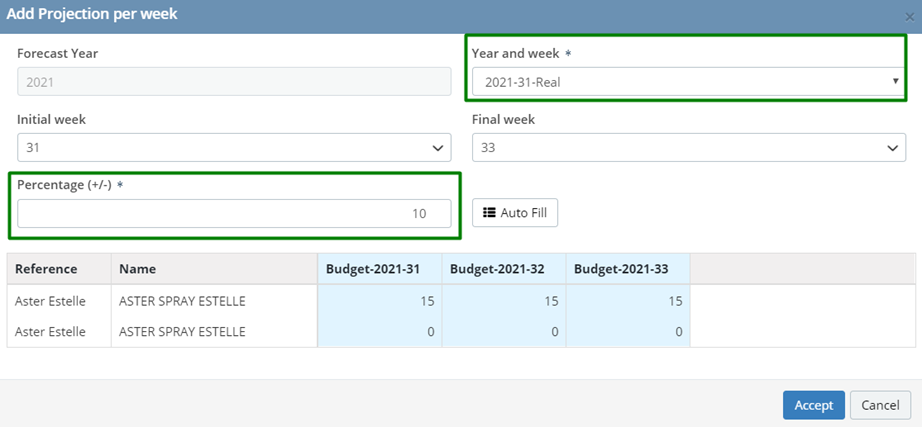Click the Name column header
The image size is (922, 427).
[x=215, y=269]
